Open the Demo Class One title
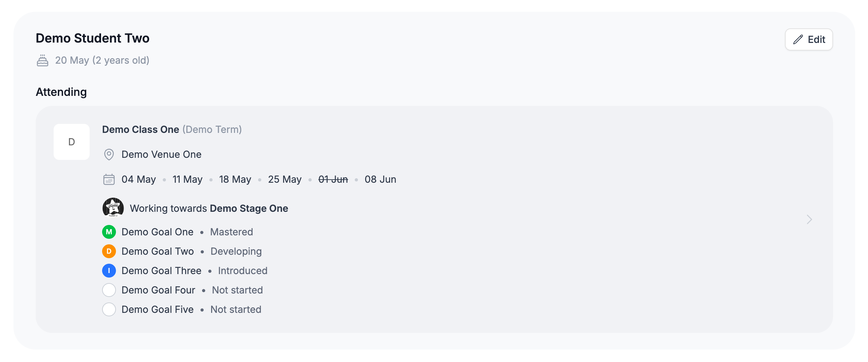Image resolution: width=868 pixels, height=362 pixels. coord(141,129)
